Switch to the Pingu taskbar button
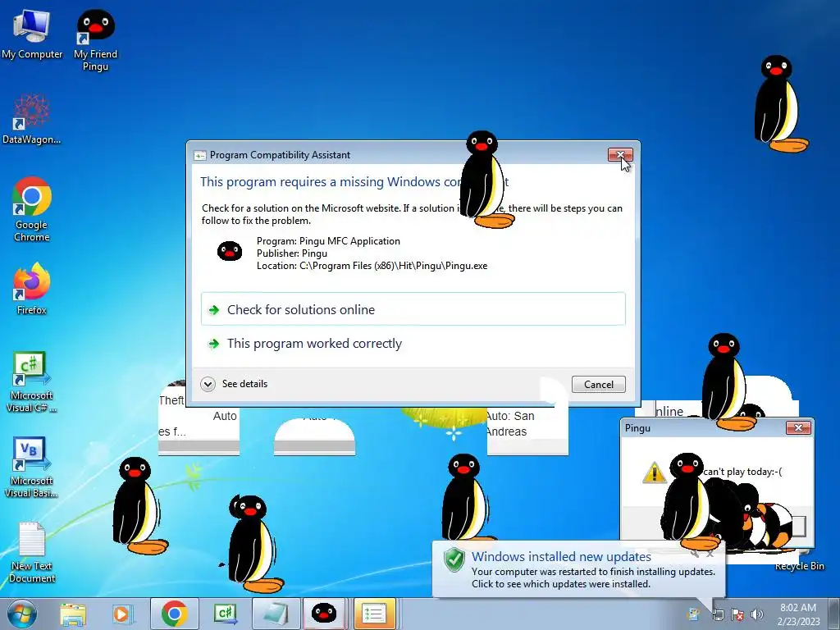Screen dimensions: 840x630 (324, 614)
